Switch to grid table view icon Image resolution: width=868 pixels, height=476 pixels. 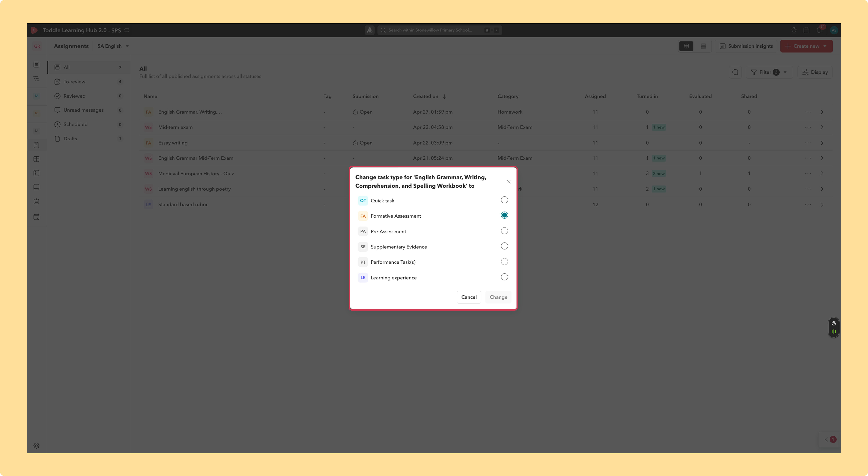pos(686,46)
